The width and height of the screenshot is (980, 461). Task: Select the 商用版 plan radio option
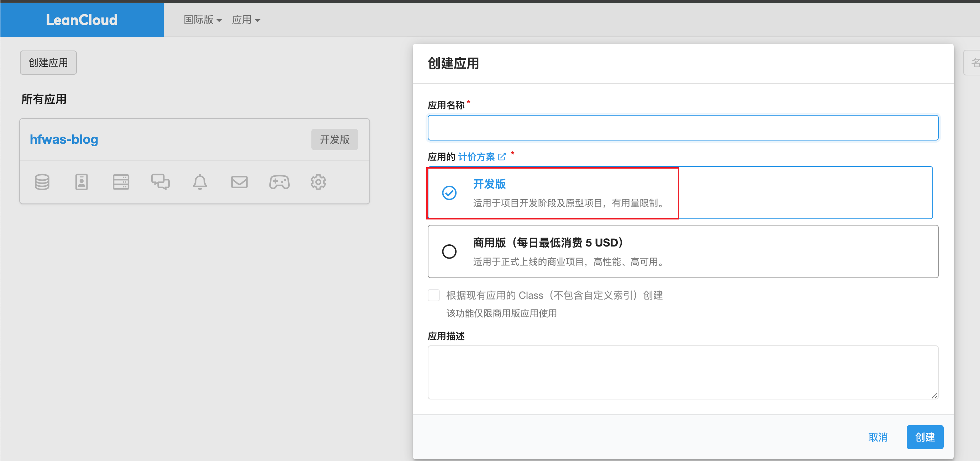point(449,251)
